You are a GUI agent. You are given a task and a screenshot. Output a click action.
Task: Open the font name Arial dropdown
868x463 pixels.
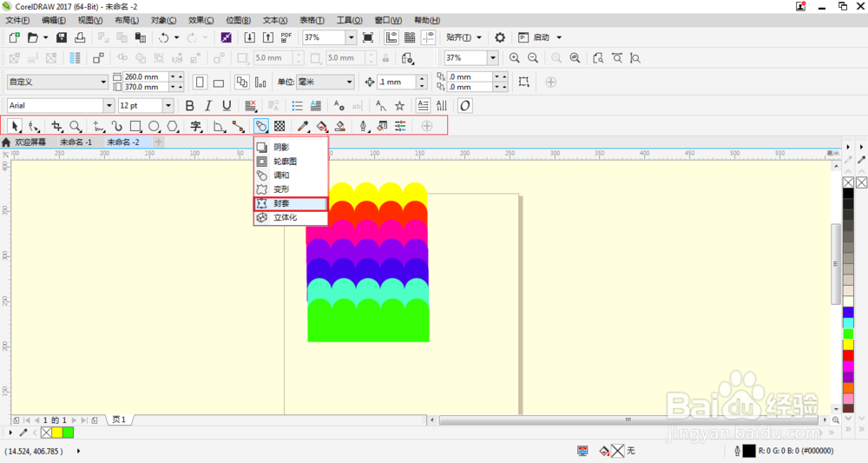pyautogui.click(x=108, y=105)
